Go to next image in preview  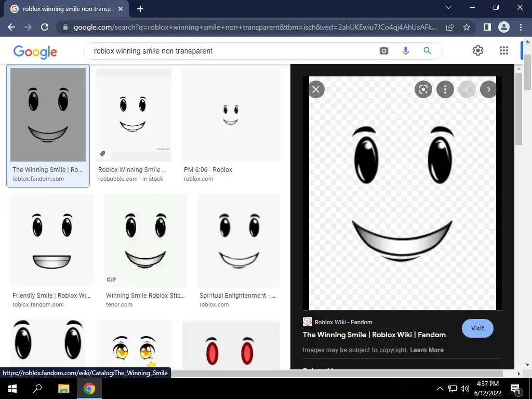[488, 89]
